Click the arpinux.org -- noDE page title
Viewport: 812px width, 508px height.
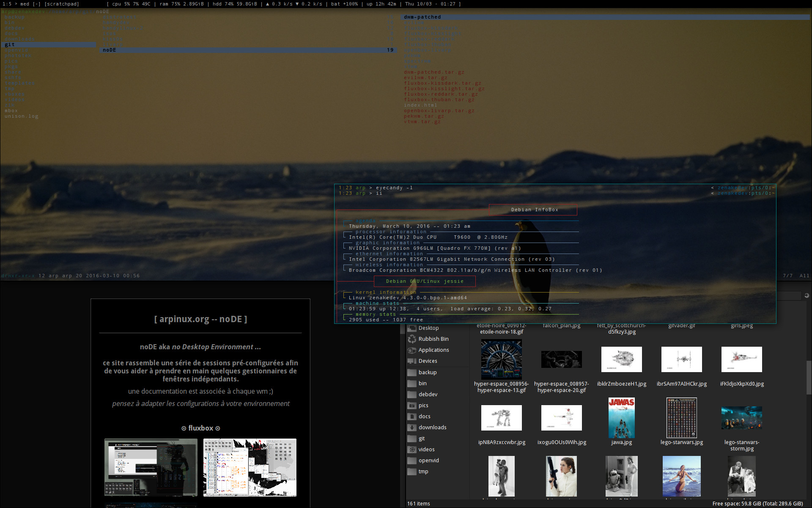pos(200,319)
